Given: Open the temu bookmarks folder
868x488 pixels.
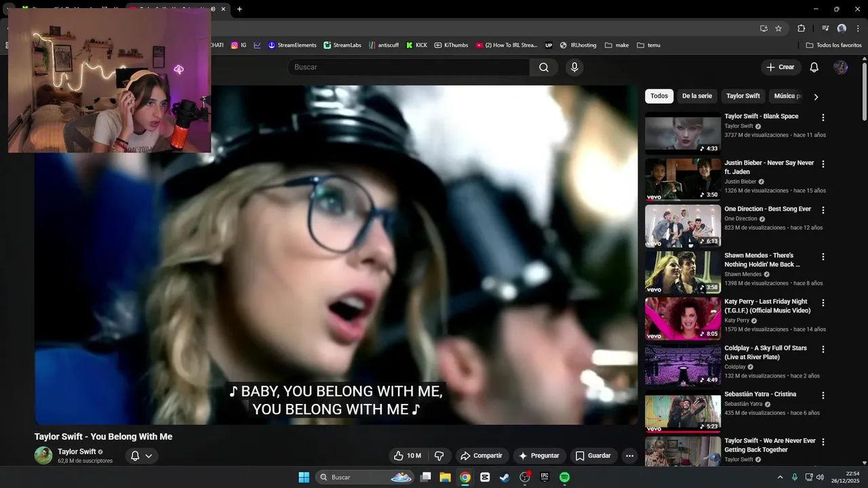Looking at the screenshot, I should pos(648,45).
